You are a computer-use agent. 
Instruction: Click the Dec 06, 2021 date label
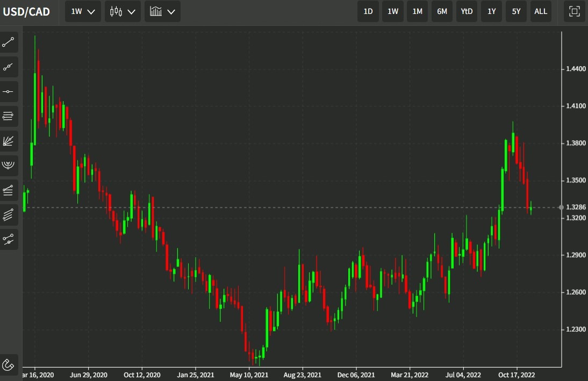(x=356, y=375)
